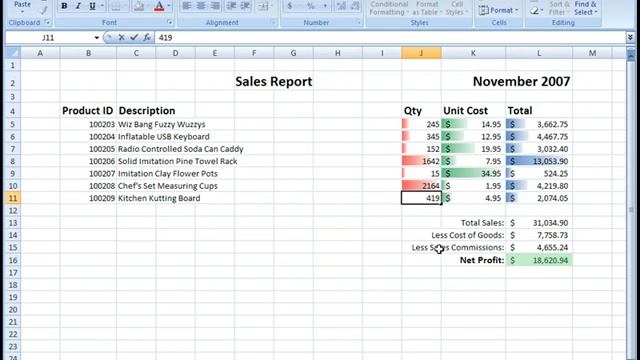The width and height of the screenshot is (640, 360).
Task: Select quantity cell showing 1642
Action: 421,161
